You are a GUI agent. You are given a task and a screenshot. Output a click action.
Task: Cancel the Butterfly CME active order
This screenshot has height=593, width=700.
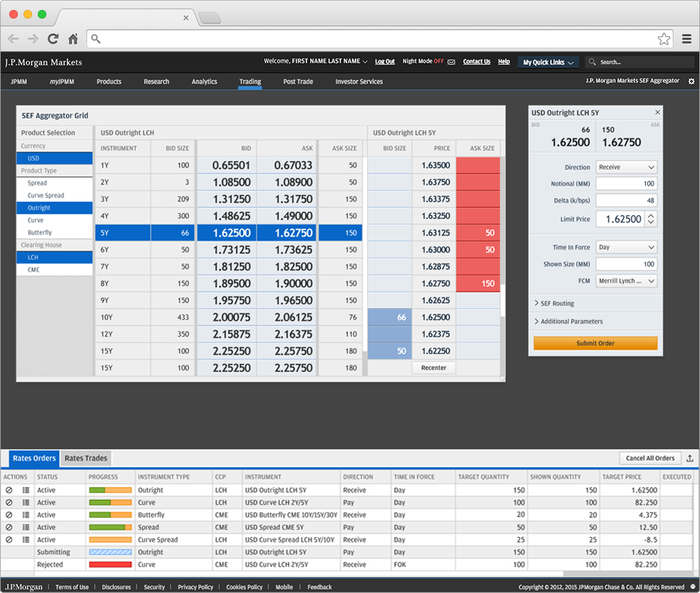[x=9, y=515]
